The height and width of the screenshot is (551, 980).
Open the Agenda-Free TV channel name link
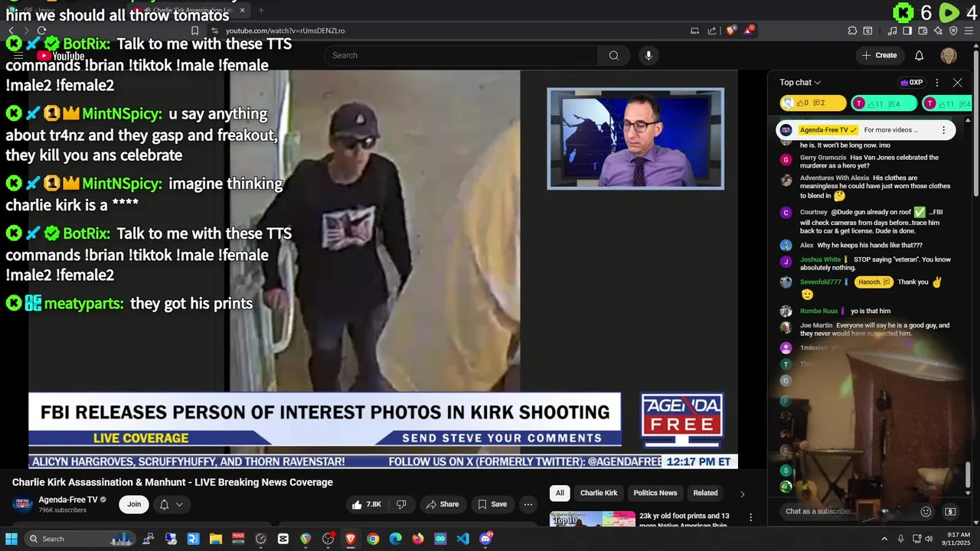tap(68, 500)
